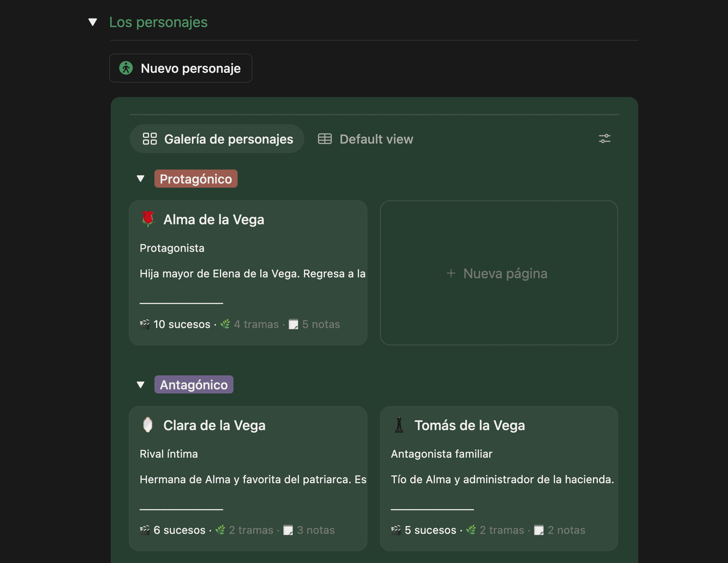Click the leaf icon by 4 tramas

(x=225, y=324)
